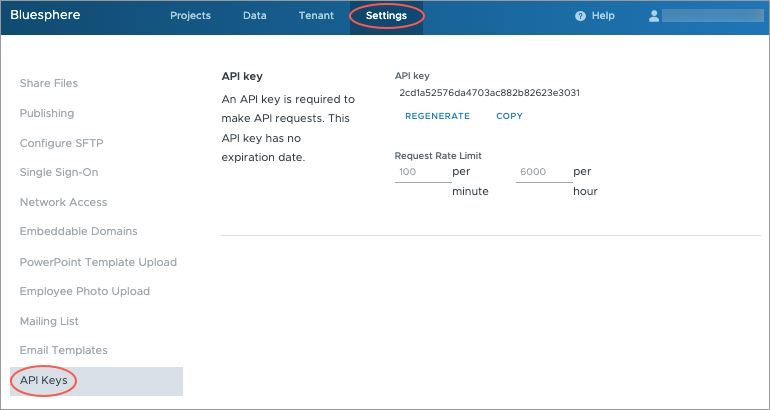
Task: Select Single Sign-On in sidebar
Action: tap(59, 172)
